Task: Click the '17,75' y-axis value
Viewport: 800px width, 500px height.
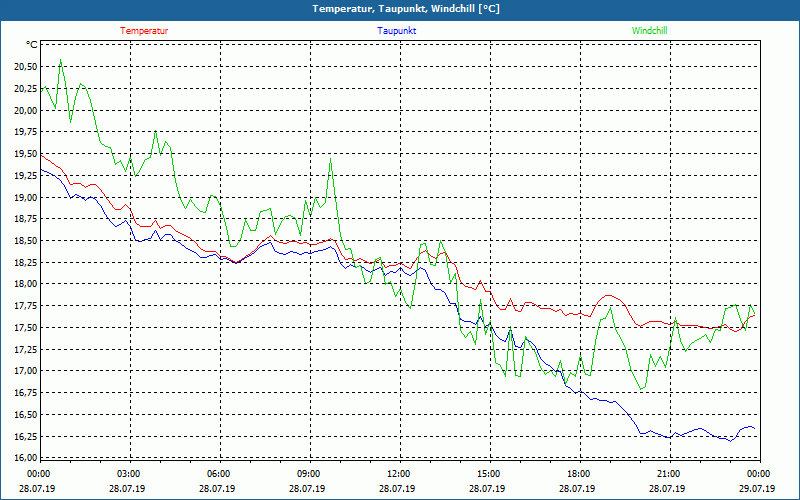Action: [x=26, y=306]
